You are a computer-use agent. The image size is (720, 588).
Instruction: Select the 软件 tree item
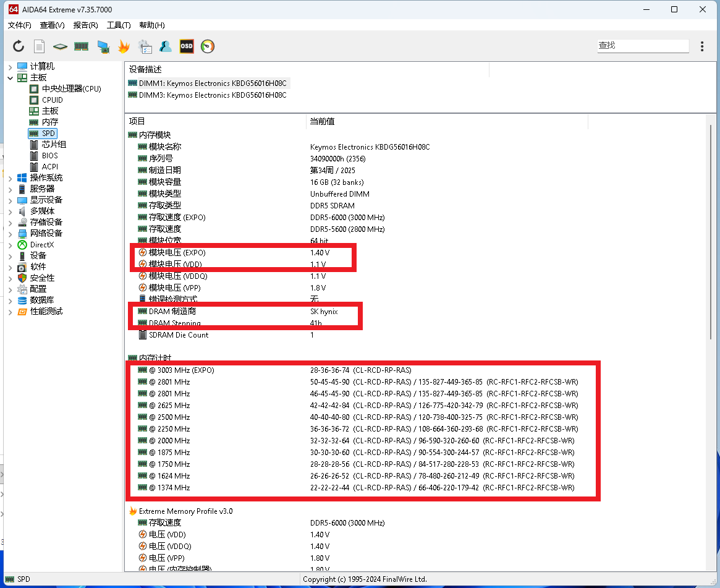point(38,266)
